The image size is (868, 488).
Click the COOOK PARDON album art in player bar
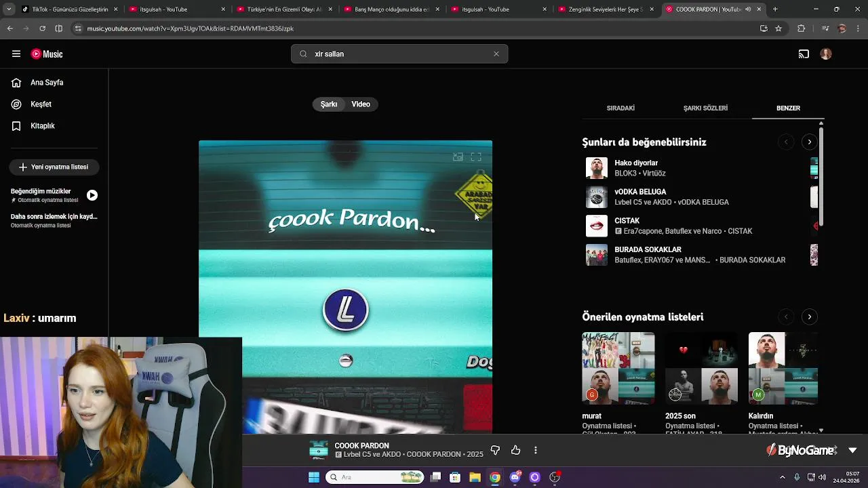coord(319,450)
